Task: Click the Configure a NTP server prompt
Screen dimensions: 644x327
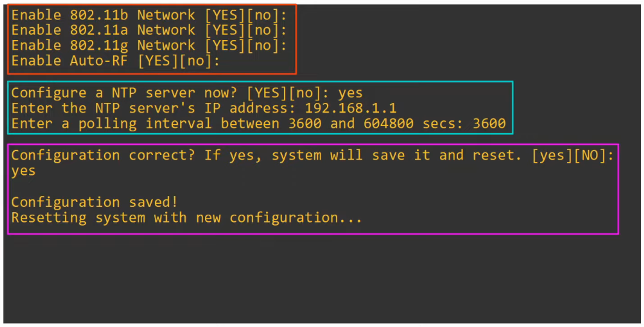Action: pyautogui.click(x=124, y=93)
